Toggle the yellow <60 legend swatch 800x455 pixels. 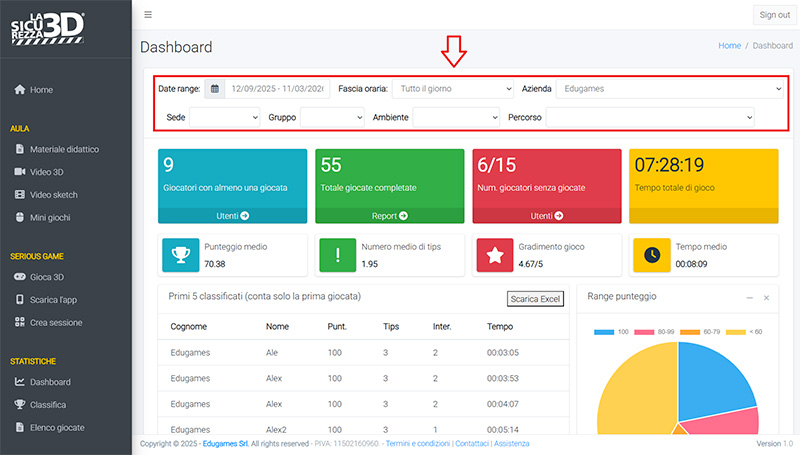[x=736, y=332]
